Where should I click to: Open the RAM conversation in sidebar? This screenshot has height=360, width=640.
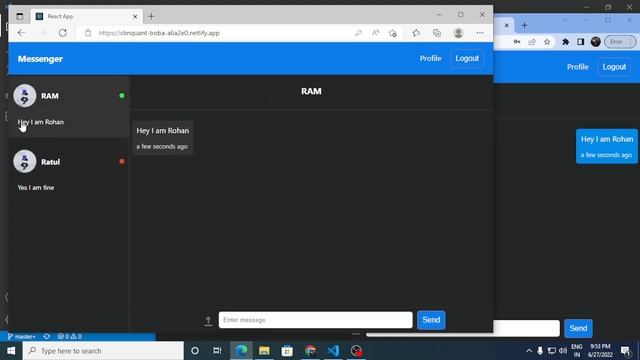(69, 107)
